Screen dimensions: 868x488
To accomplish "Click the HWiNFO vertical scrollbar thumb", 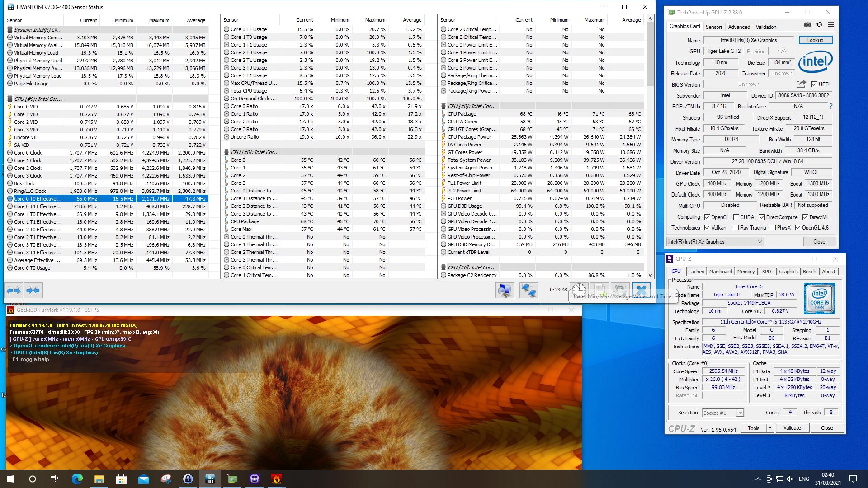I will click(650, 54).
